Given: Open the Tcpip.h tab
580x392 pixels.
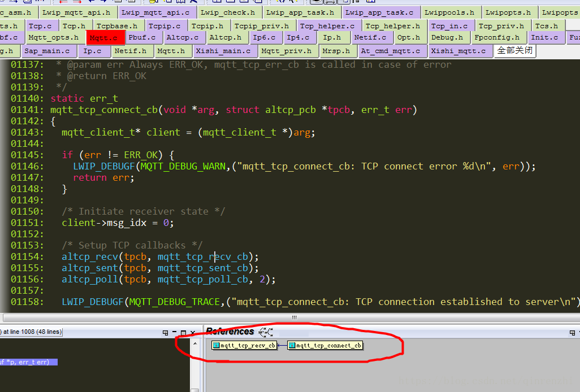Looking at the screenshot, I should (209, 26).
